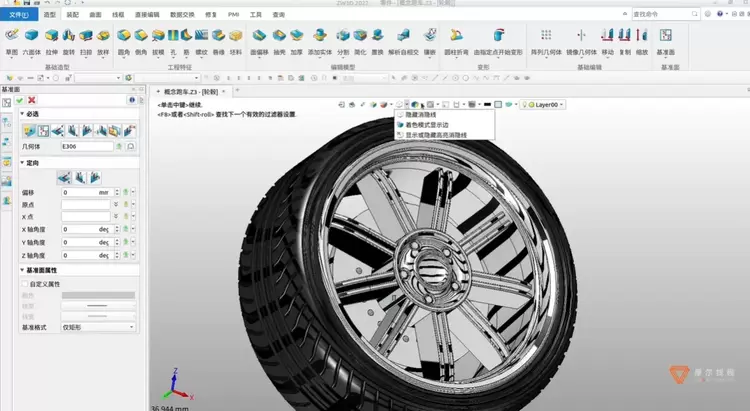Collapse the 定向 section header
The height and width of the screenshot is (411, 750).
point(23,162)
